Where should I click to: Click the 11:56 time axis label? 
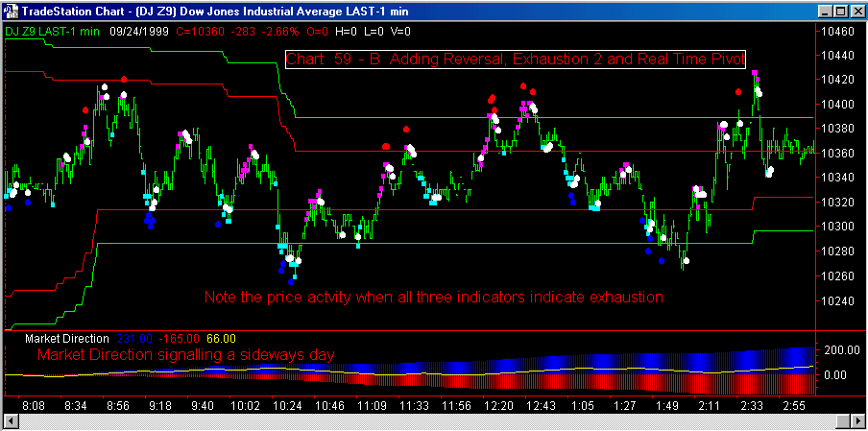pos(457,405)
